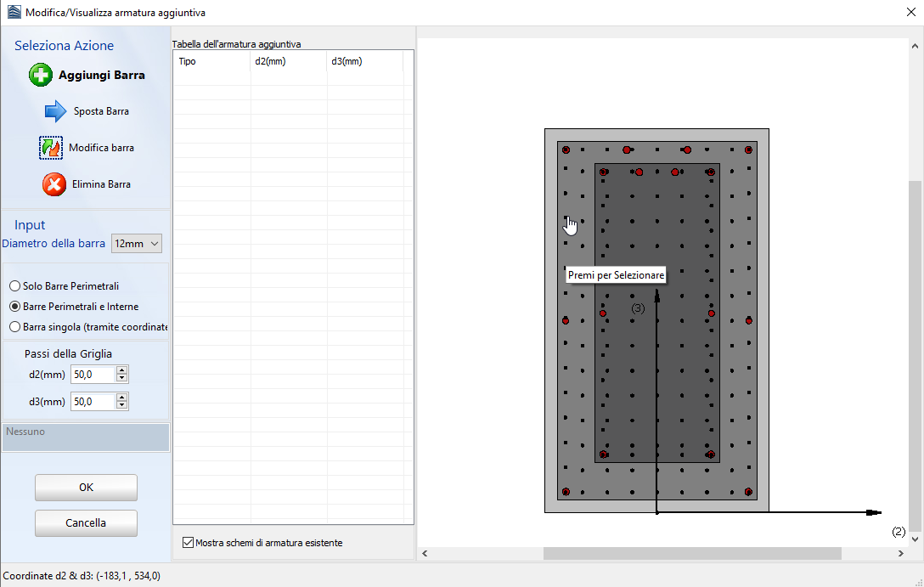Click the red Elimina Barra icon

(x=54, y=184)
